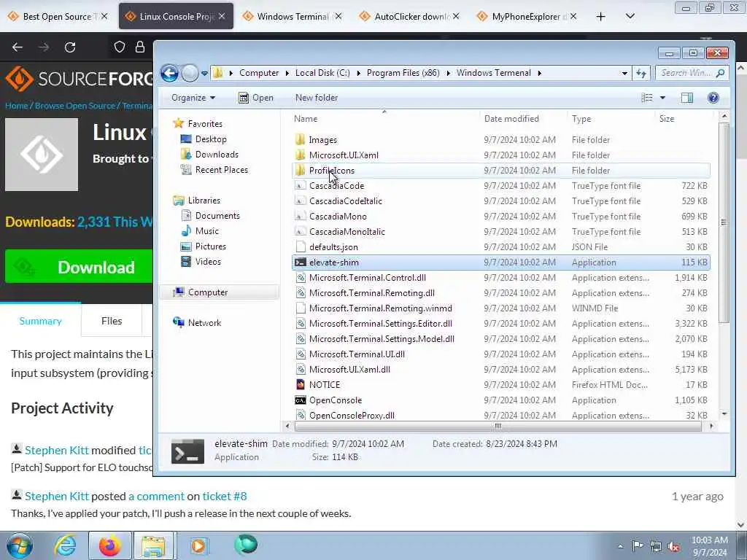The image size is (747, 560).
Task: Select the NOTICE Firefox HTML icon
Action: 300,384
